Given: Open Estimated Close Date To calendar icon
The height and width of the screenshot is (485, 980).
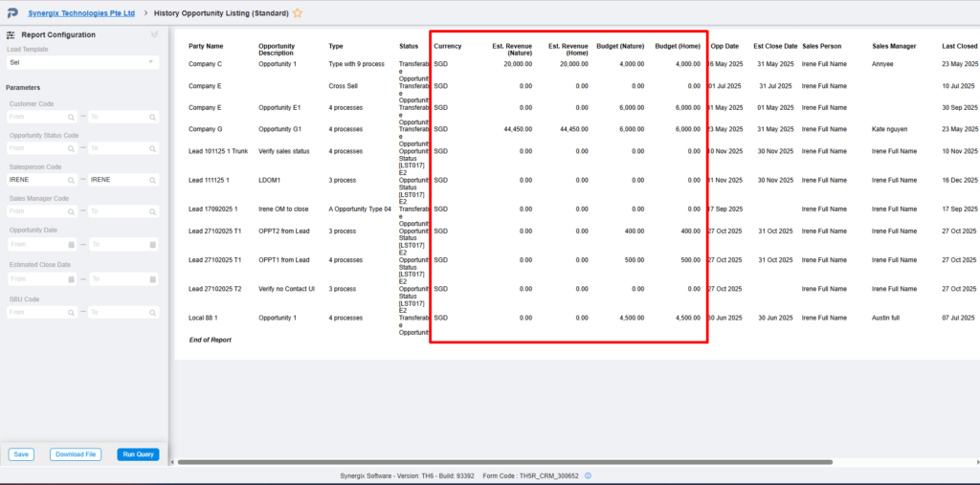Looking at the screenshot, I should (152, 278).
